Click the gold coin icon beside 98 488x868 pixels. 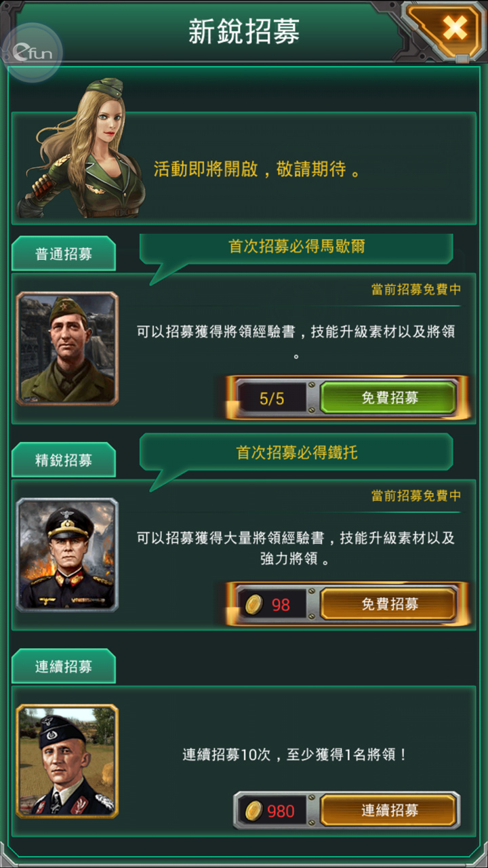(254, 604)
